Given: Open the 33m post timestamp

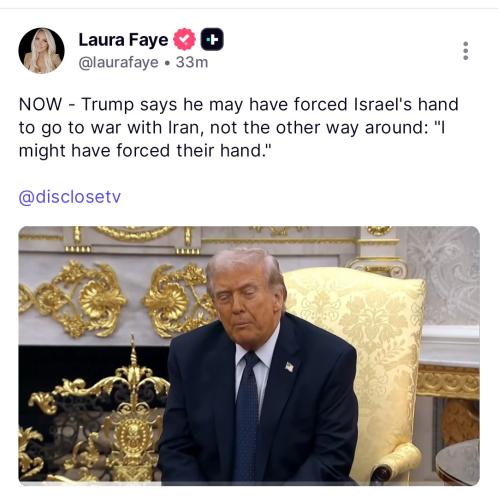Looking at the screenshot, I should (x=192, y=62).
